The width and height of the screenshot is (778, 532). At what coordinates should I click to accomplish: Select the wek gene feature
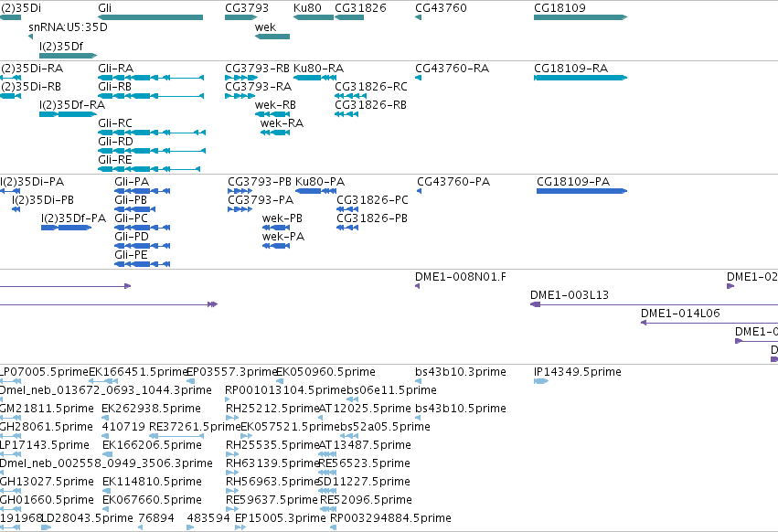272,37
